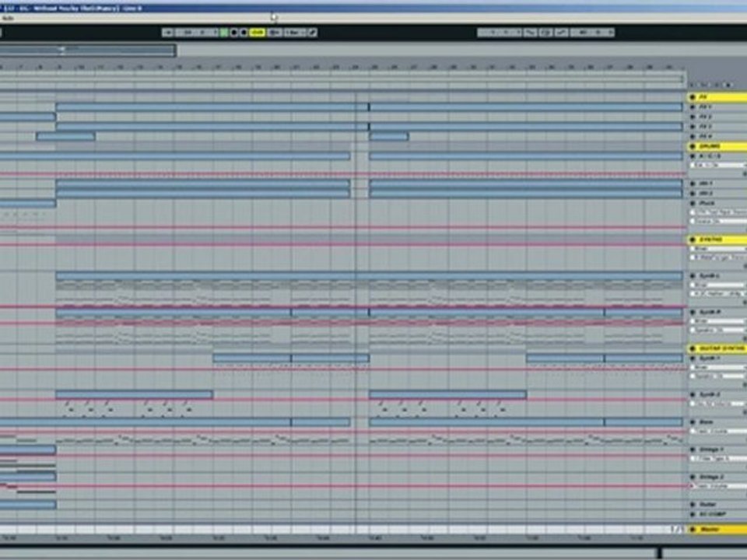The image size is (747, 560).
Task: Arm the global Record button
Action: (x=244, y=33)
